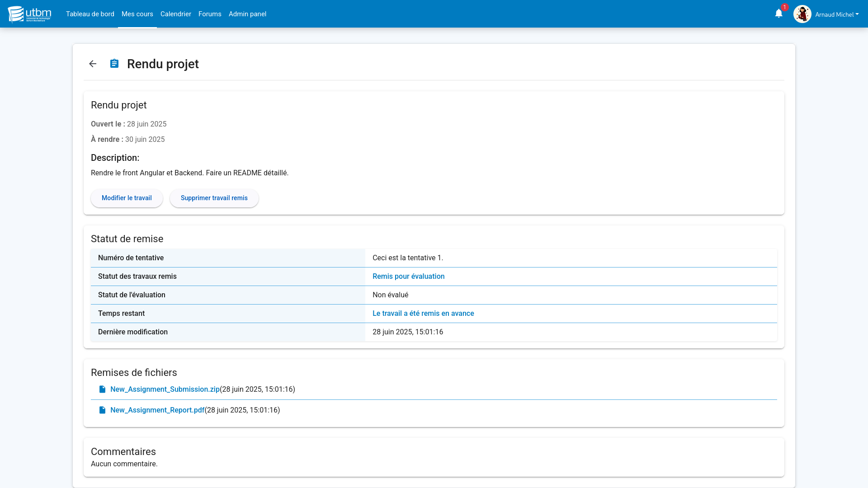Click Remis pour évaluation status text
Image resolution: width=868 pixels, height=488 pixels.
pyautogui.click(x=408, y=277)
